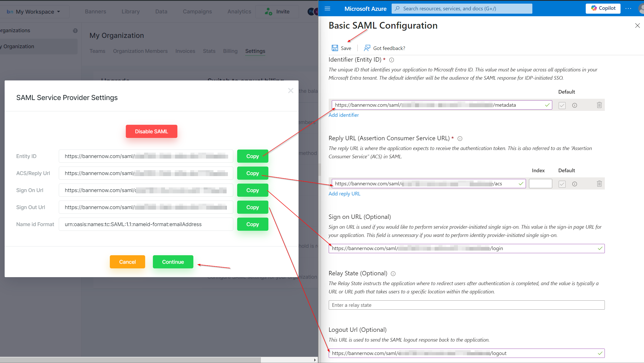Open the Got feedback? link

point(384,48)
